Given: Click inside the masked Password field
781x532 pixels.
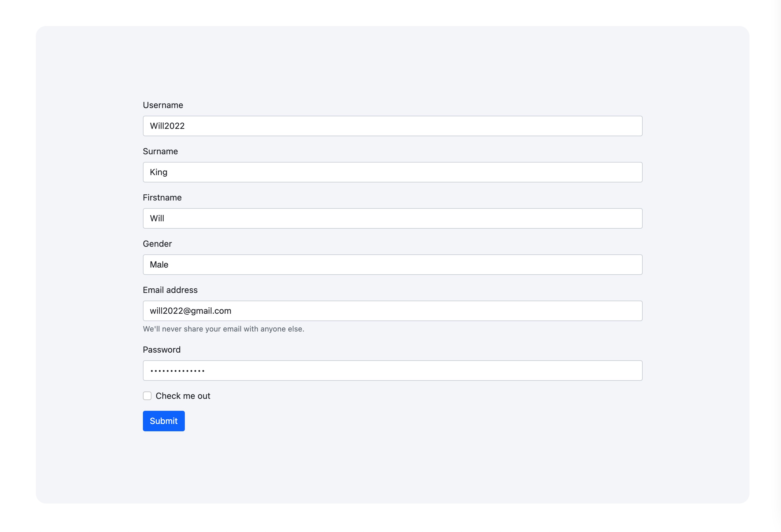Looking at the screenshot, I should [393, 371].
